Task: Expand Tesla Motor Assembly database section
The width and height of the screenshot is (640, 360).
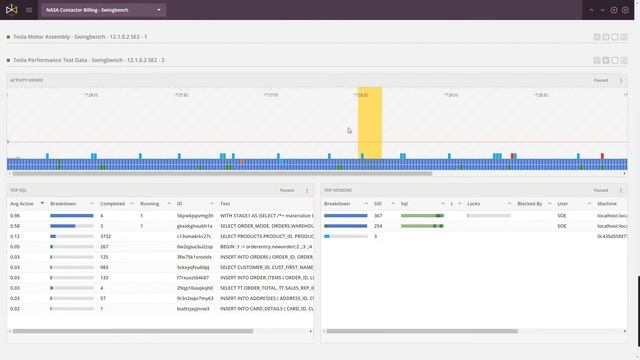Action: coord(80,37)
